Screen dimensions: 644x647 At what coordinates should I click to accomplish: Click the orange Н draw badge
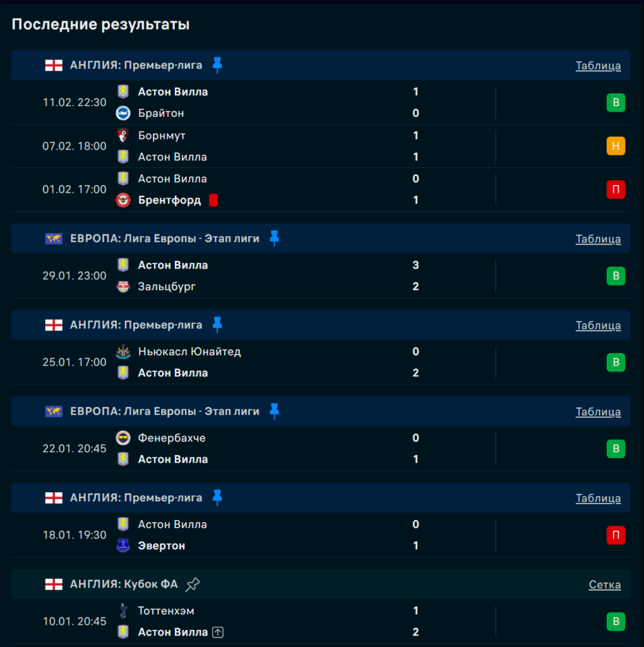616,146
